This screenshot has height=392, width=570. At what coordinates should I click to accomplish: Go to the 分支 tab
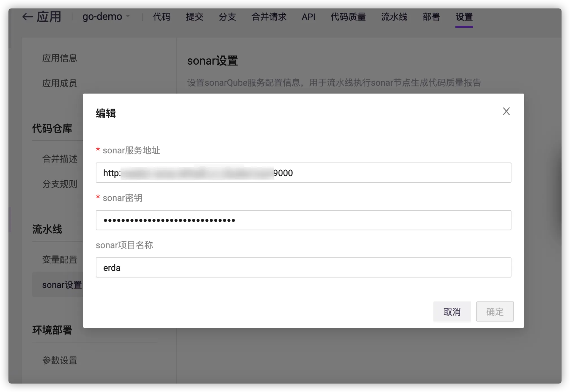227,17
